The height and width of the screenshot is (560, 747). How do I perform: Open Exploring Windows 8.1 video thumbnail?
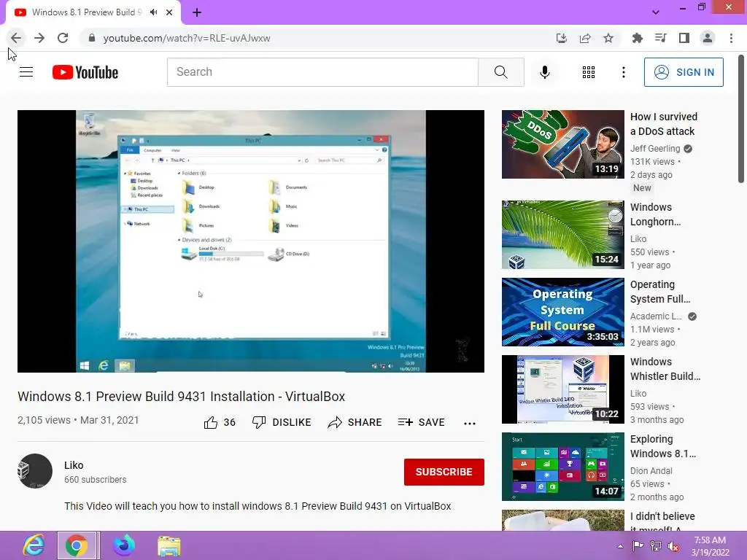tap(562, 467)
